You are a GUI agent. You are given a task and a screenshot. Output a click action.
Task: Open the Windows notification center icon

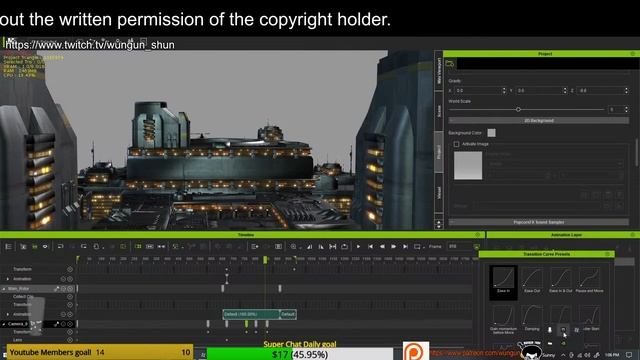click(x=629, y=355)
